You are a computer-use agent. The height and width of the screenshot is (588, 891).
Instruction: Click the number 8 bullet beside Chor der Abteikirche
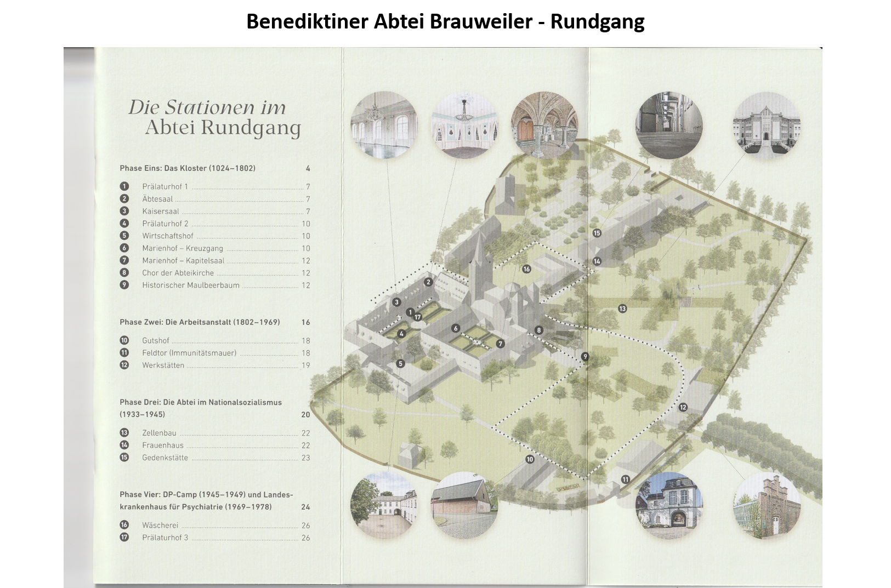pos(124,272)
